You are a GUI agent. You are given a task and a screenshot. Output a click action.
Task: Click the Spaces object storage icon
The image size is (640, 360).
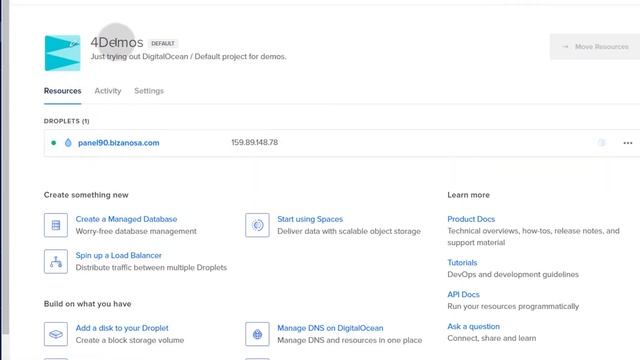(x=257, y=225)
